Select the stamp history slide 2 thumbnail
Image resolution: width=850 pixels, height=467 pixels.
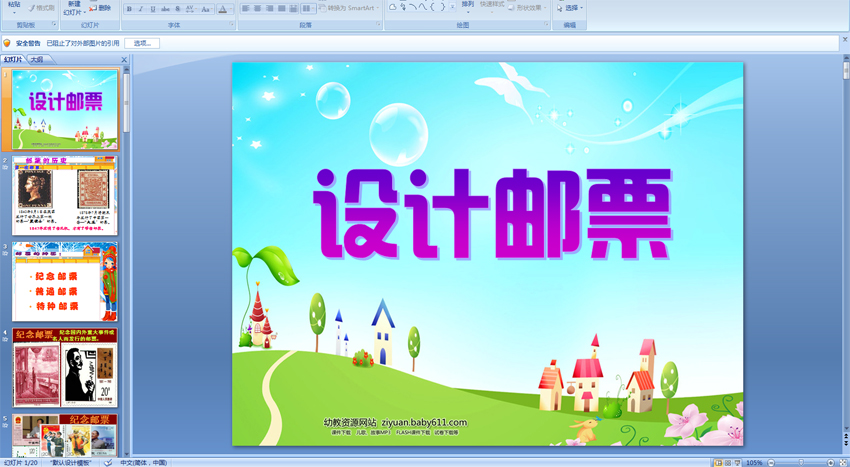coord(65,196)
